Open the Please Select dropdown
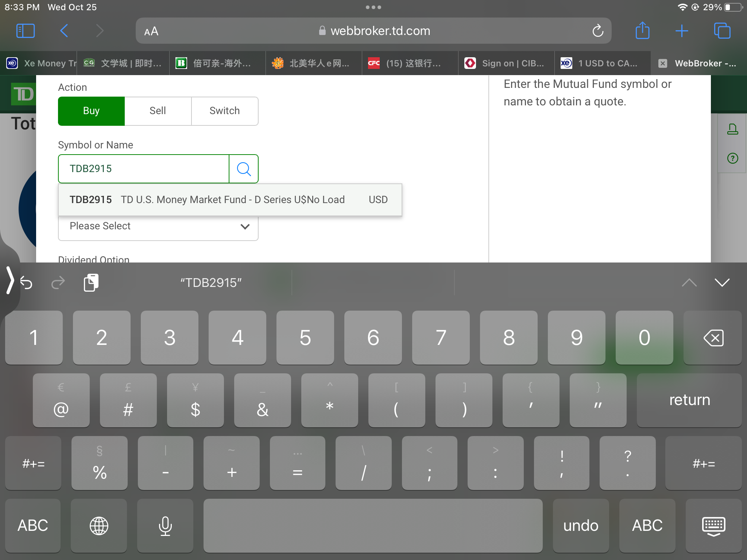 click(x=158, y=226)
